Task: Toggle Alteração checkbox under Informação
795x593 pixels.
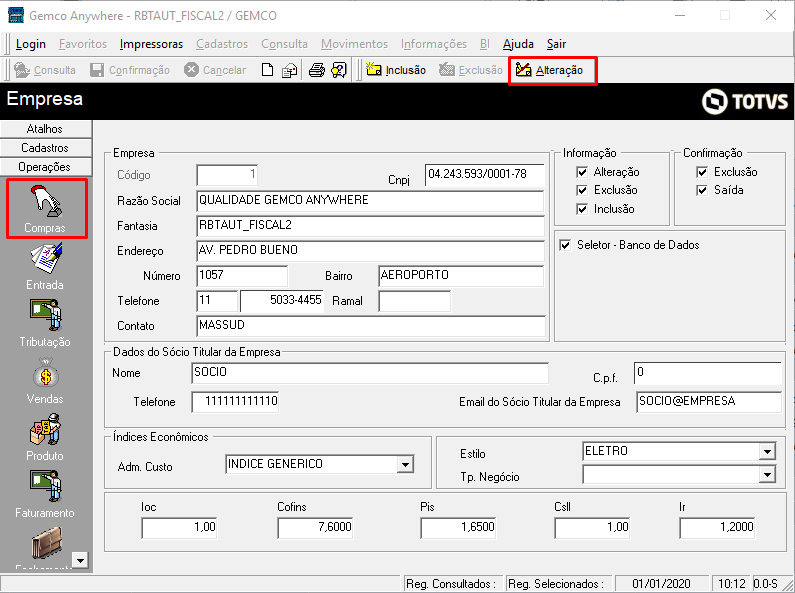Action: coord(582,172)
